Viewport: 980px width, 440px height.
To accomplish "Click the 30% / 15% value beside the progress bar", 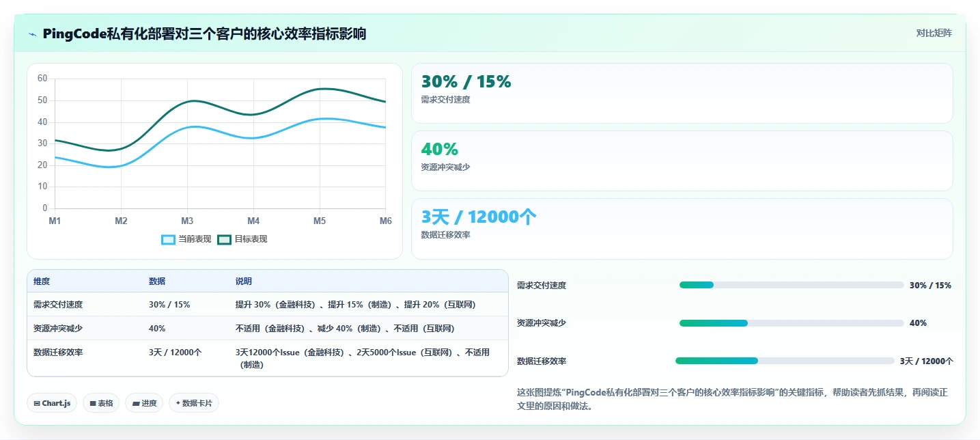I will point(930,286).
